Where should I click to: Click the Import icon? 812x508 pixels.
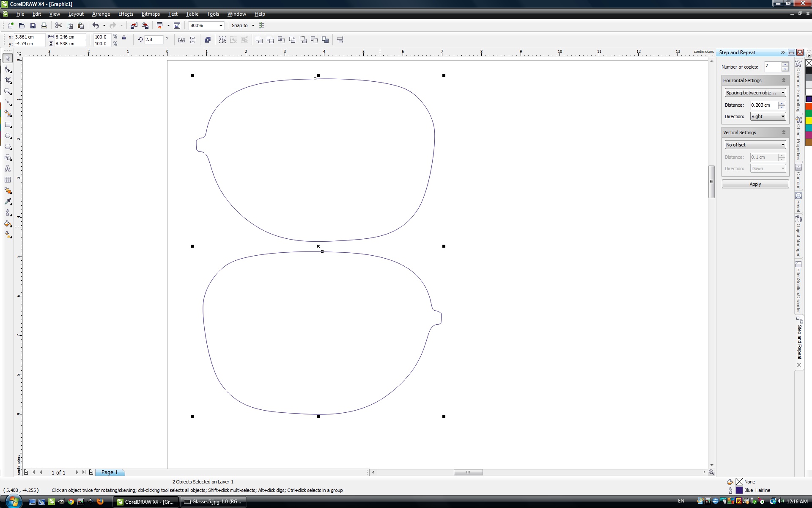[134, 26]
